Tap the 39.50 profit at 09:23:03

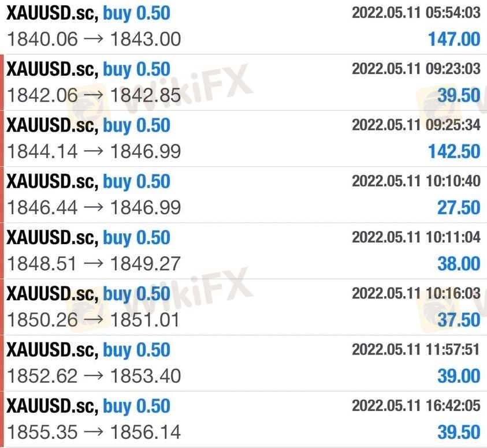pyautogui.click(x=459, y=95)
